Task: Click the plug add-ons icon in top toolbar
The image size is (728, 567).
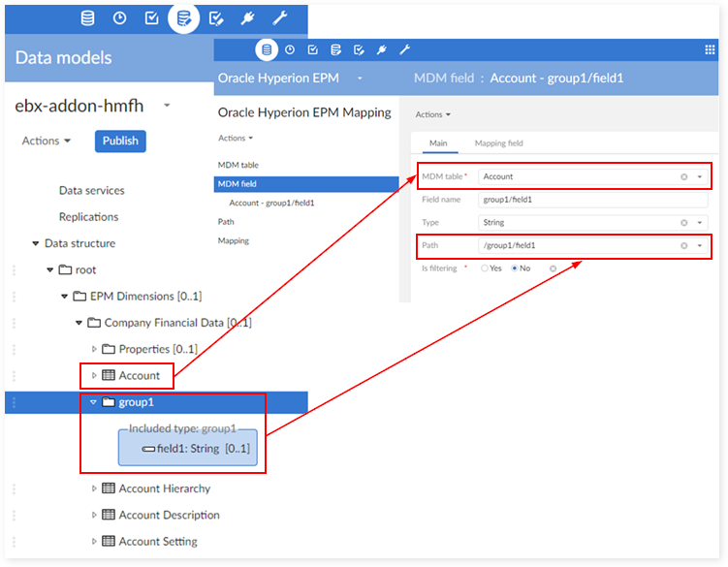Action: click(247, 18)
